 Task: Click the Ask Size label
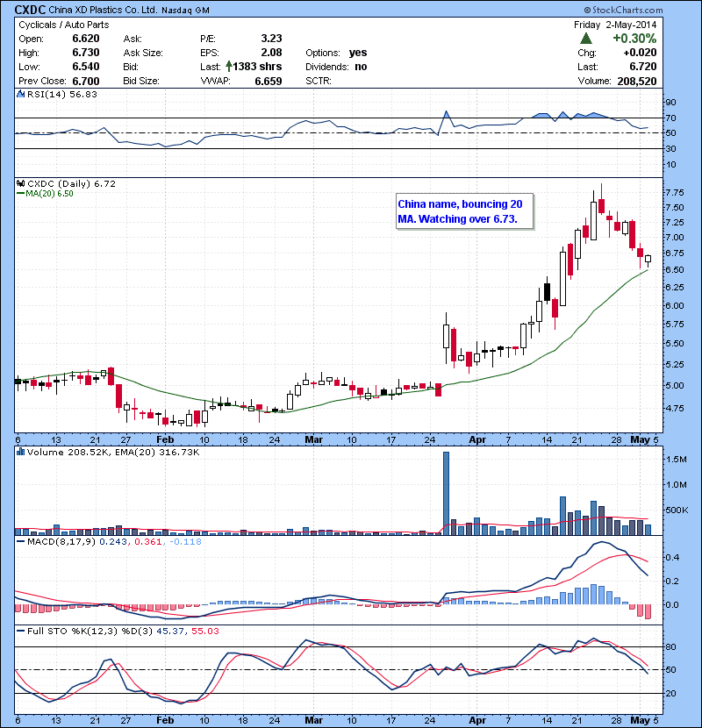[143, 53]
